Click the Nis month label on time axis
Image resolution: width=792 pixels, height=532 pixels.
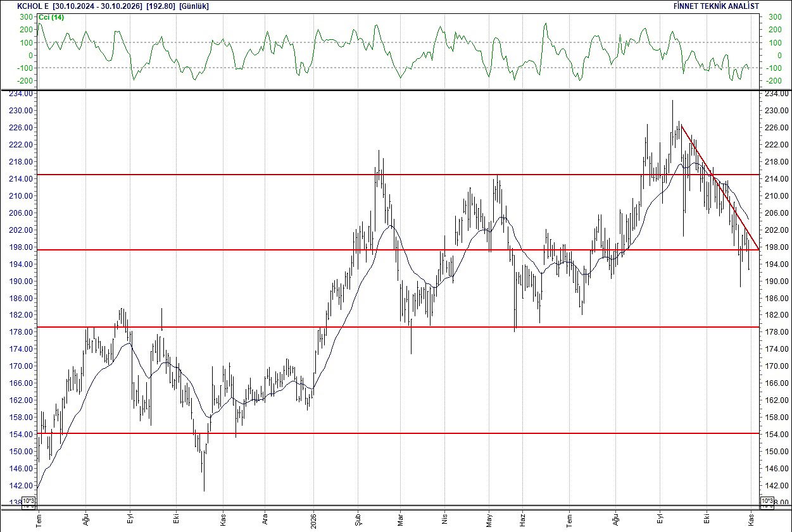coord(444,518)
